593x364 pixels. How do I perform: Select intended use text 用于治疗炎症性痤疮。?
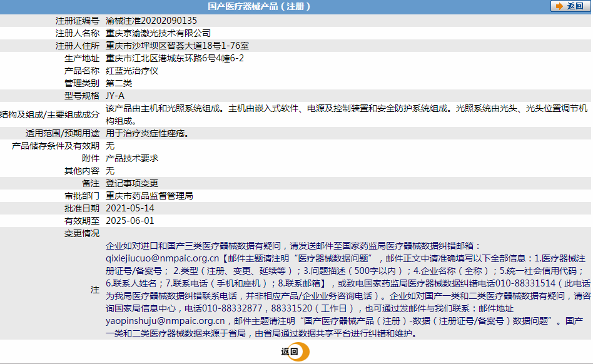coord(148,133)
